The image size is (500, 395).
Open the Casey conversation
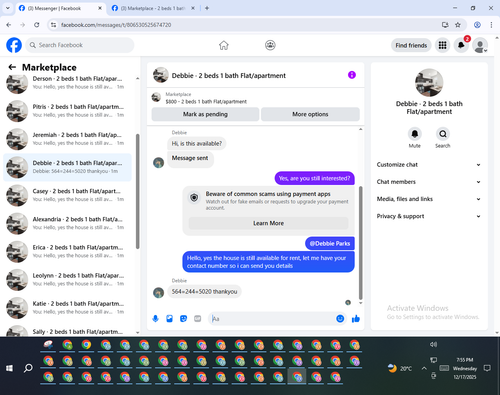(x=67, y=195)
